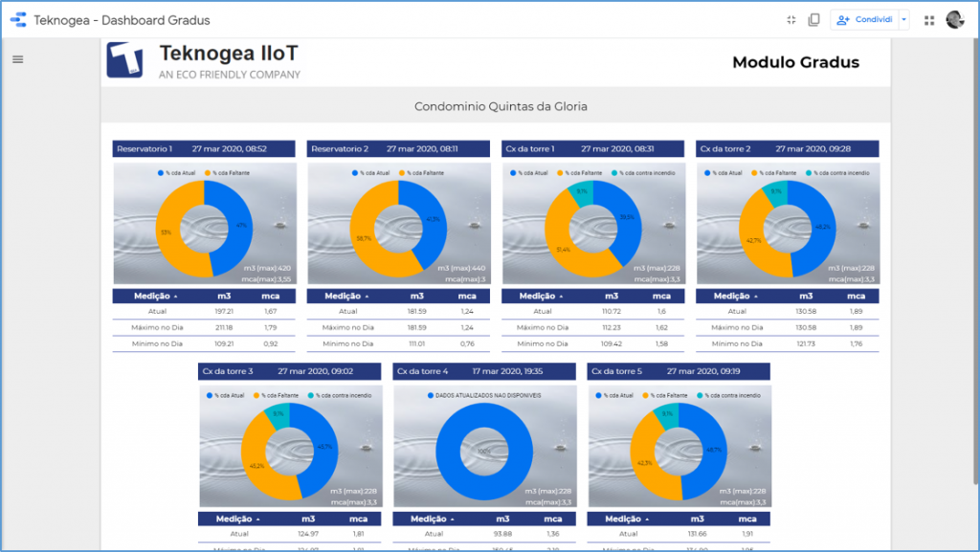Sort by Medição in Cx da torre 1 table
This screenshot has width=980, height=552.
pos(542,296)
